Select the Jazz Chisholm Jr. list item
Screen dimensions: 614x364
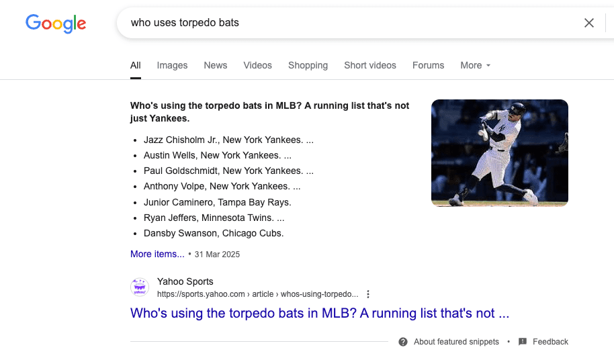[228, 140]
